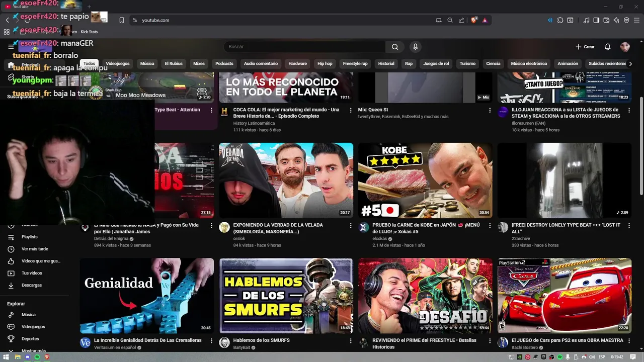Image resolution: width=644 pixels, height=362 pixels.
Task: Click the zoom magnifier in address bar
Action: click(450, 20)
